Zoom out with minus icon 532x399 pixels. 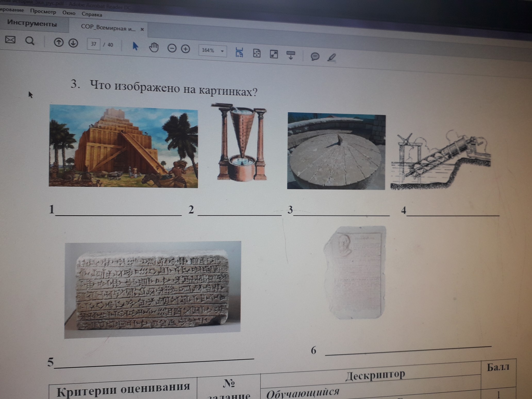(x=172, y=48)
